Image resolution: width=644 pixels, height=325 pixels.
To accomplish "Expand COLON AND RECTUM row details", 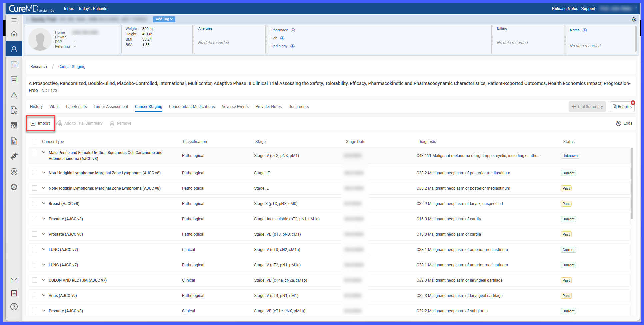I will pos(44,280).
